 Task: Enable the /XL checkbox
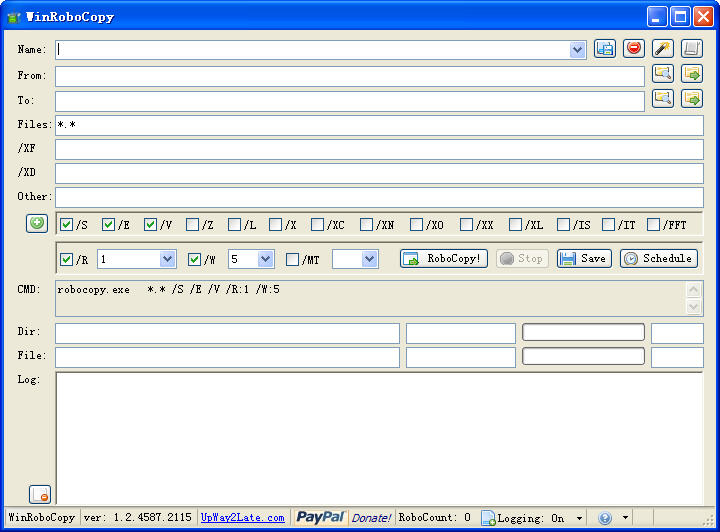click(x=516, y=224)
